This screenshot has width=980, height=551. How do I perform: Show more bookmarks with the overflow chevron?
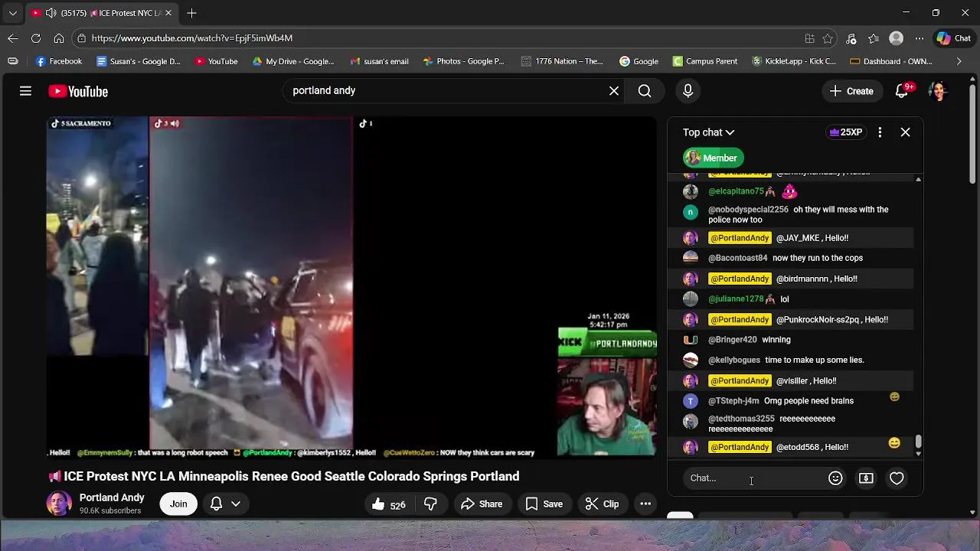point(959,61)
